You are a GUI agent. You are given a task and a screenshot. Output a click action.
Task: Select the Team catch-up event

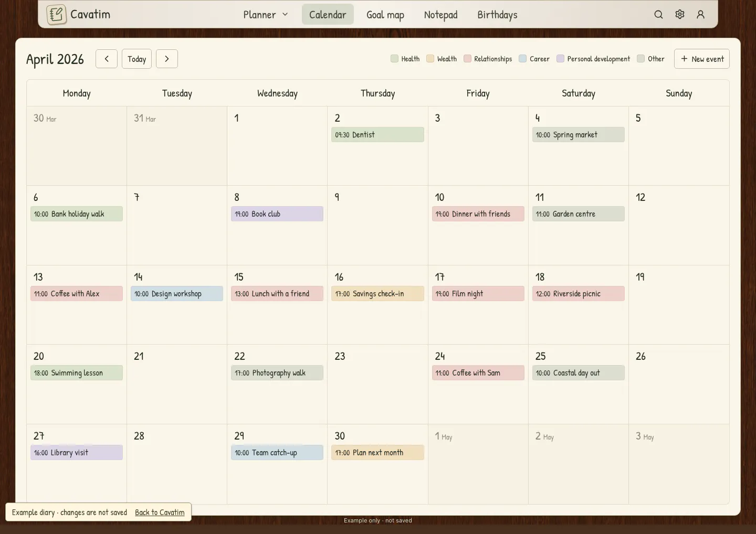(277, 453)
